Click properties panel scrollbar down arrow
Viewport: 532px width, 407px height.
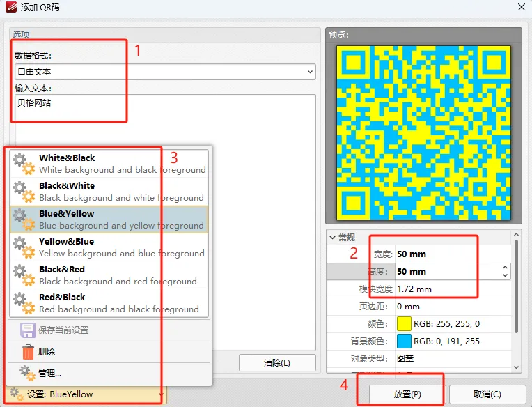pyautogui.click(x=516, y=367)
